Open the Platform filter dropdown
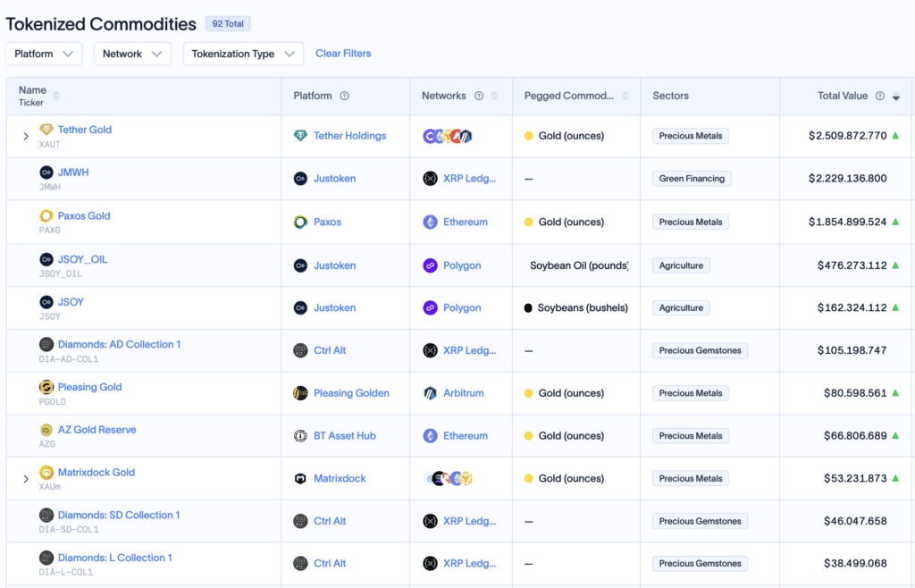Image resolution: width=915 pixels, height=588 pixels. [x=44, y=54]
